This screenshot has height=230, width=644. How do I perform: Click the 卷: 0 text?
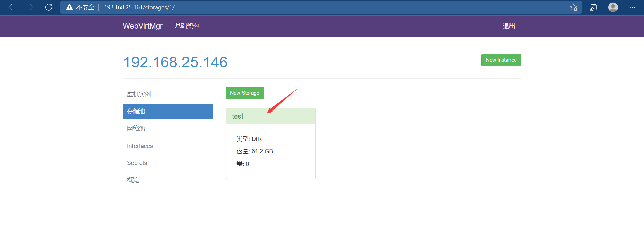(243, 164)
